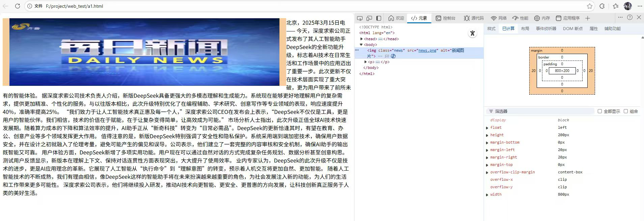Expand the height computed property
This screenshot has width=644, height=221.
point(487,135)
